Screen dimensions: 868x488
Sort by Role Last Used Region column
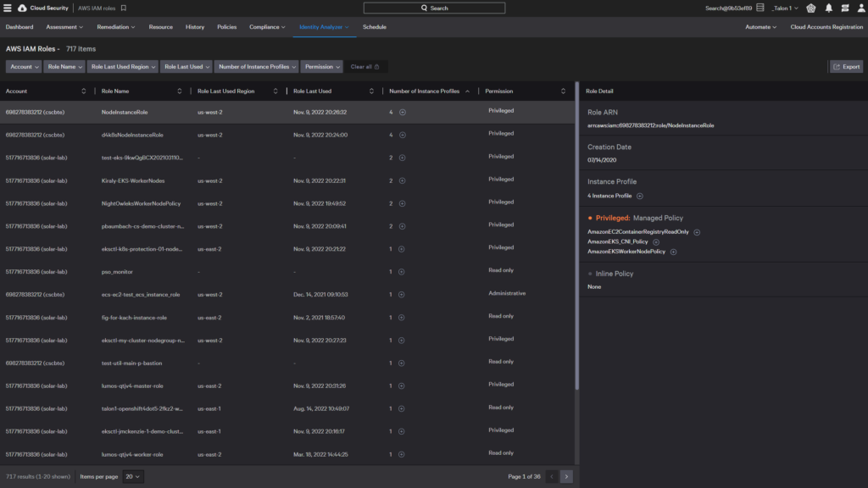[275, 91]
